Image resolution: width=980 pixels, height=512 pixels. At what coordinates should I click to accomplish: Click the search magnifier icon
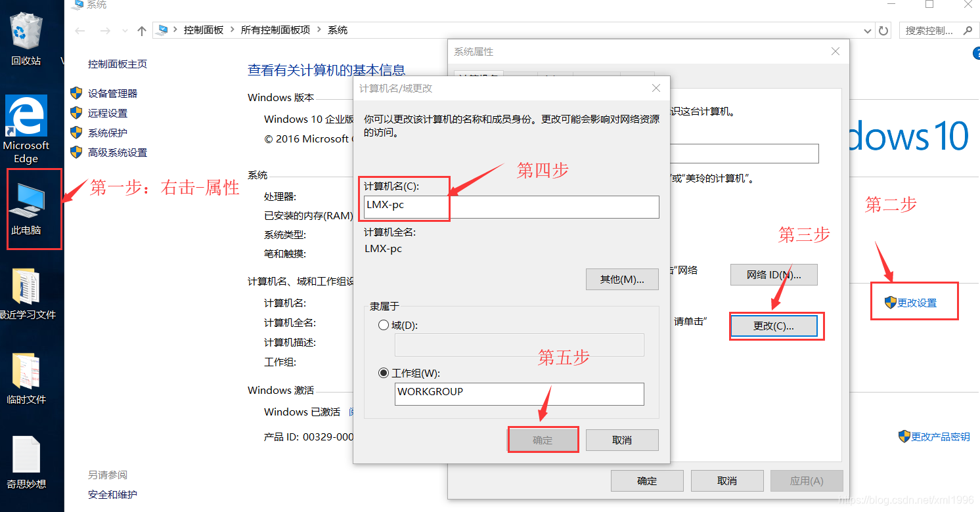point(967,30)
